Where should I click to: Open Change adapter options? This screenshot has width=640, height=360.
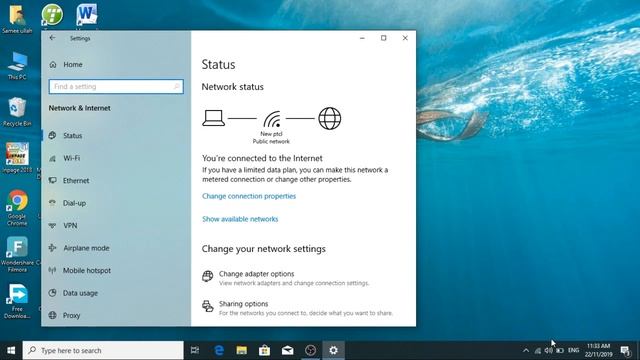point(286,278)
